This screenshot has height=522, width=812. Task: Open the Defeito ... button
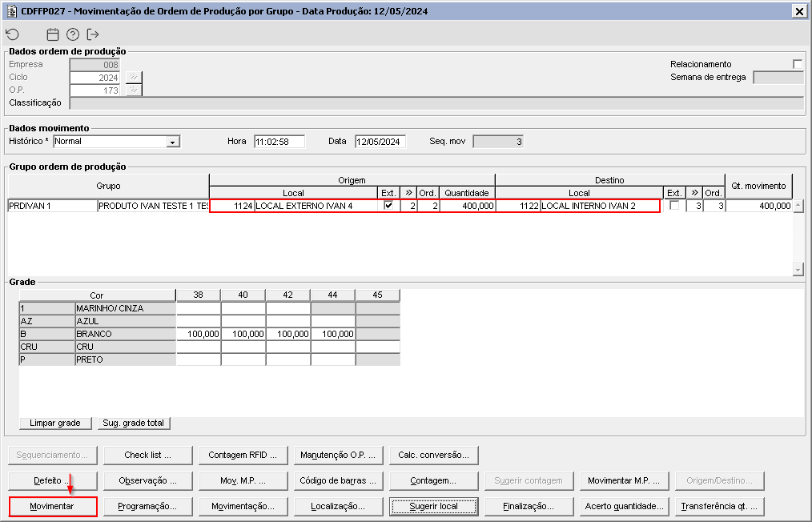[52, 480]
